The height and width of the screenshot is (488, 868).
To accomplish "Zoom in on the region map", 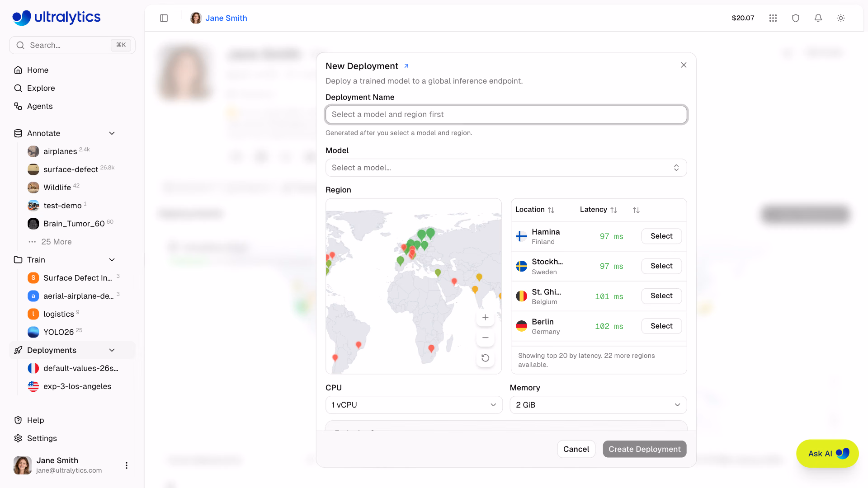I will (x=485, y=318).
